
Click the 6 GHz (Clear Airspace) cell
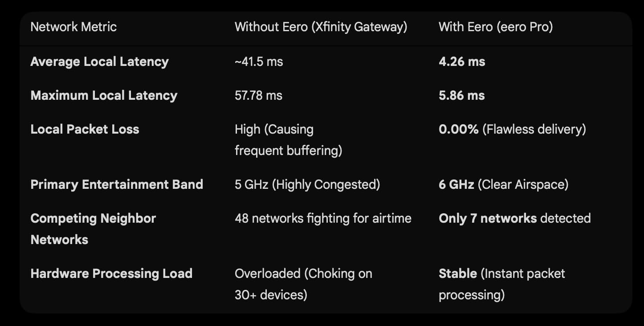point(503,184)
